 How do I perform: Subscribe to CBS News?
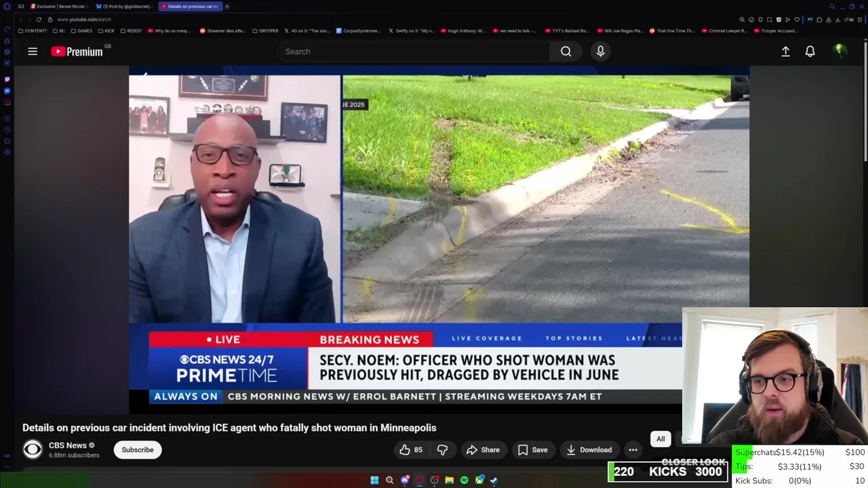138,449
